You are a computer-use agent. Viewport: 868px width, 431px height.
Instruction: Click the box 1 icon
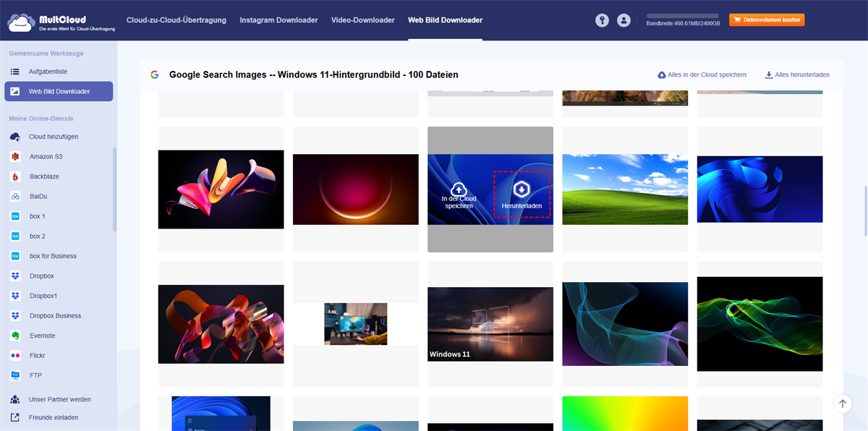(x=15, y=216)
